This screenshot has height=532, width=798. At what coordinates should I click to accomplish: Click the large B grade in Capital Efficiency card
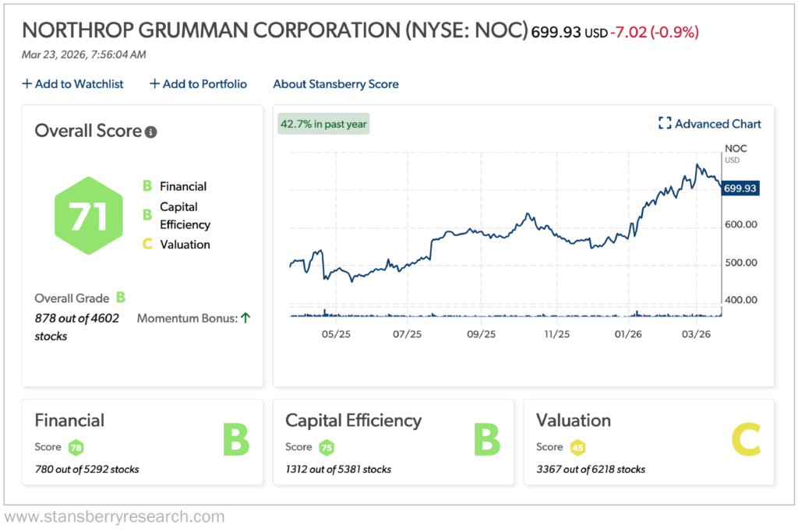pos(487,440)
